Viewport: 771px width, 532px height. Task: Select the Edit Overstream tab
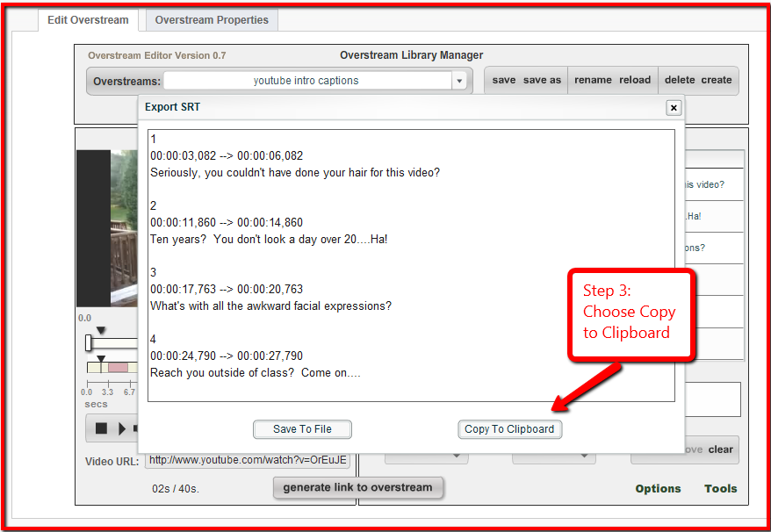pos(88,19)
